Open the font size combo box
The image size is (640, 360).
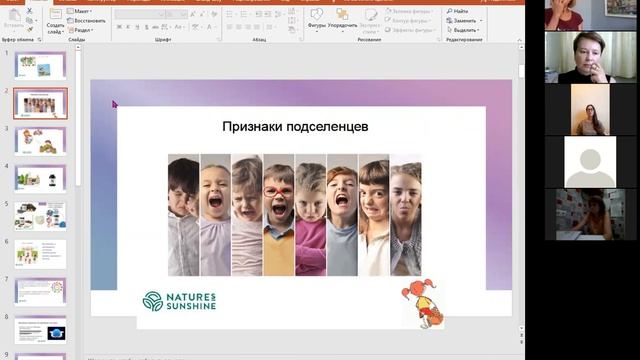pyautogui.click(x=177, y=14)
